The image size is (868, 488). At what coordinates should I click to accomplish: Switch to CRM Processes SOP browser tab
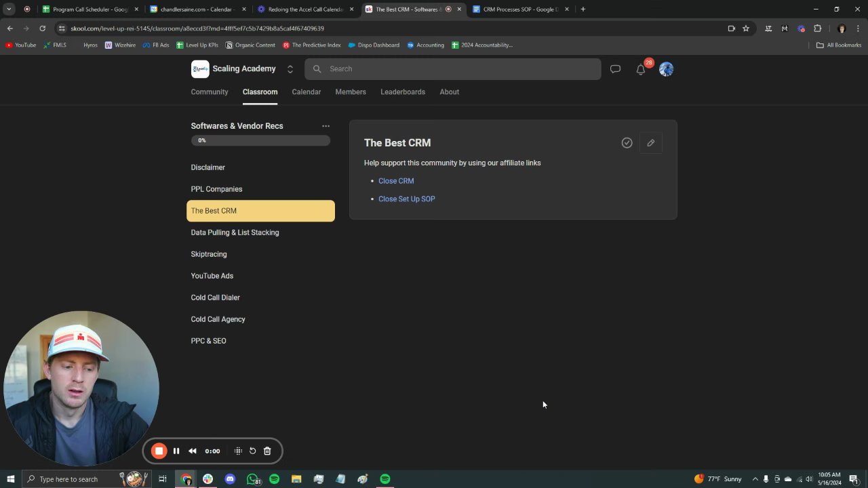point(520,9)
